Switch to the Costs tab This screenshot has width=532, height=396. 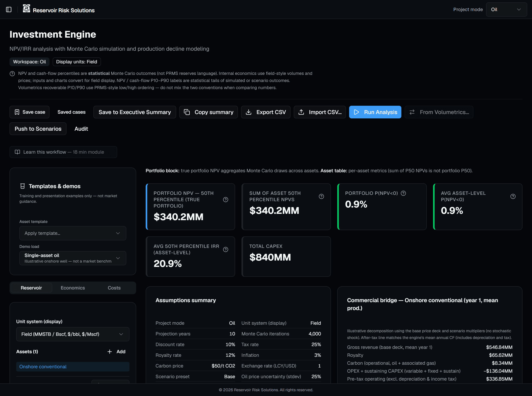pyautogui.click(x=114, y=288)
